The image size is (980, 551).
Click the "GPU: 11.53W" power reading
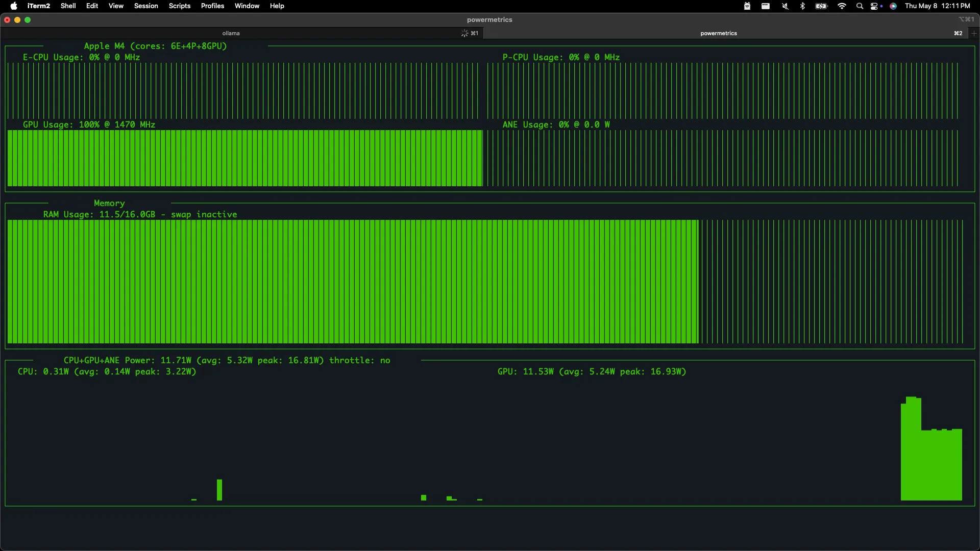tap(525, 371)
